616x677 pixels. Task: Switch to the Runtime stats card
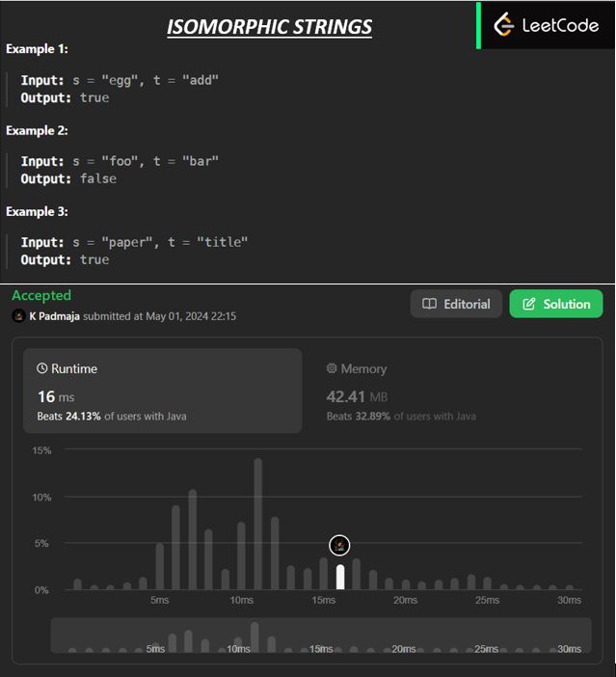coord(163,391)
